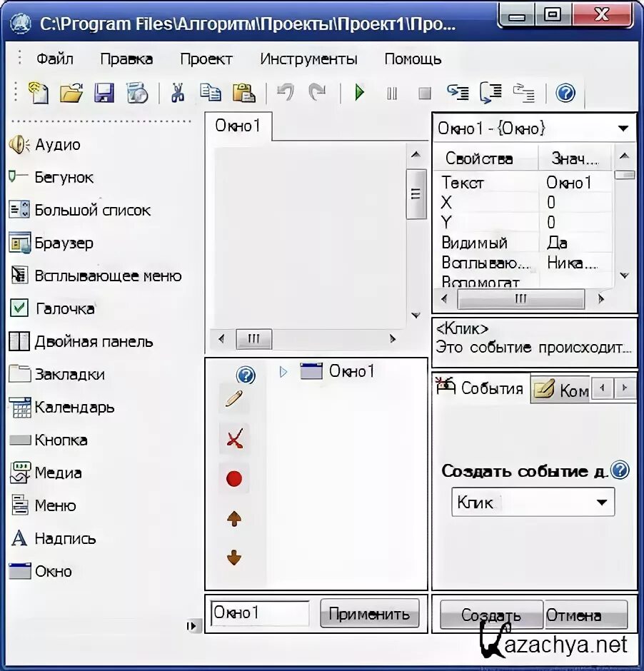Click the Paste clipboard icon

[244, 92]
